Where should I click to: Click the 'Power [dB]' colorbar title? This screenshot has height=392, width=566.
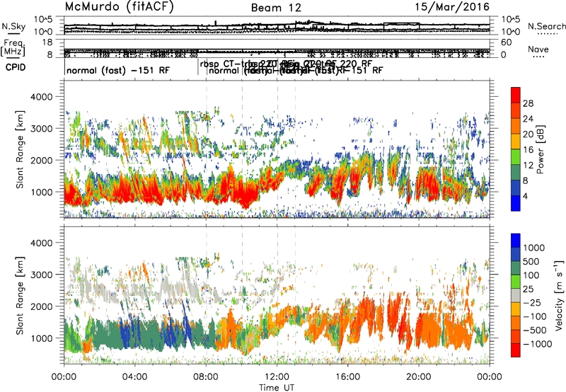click(x=541, y=149)
